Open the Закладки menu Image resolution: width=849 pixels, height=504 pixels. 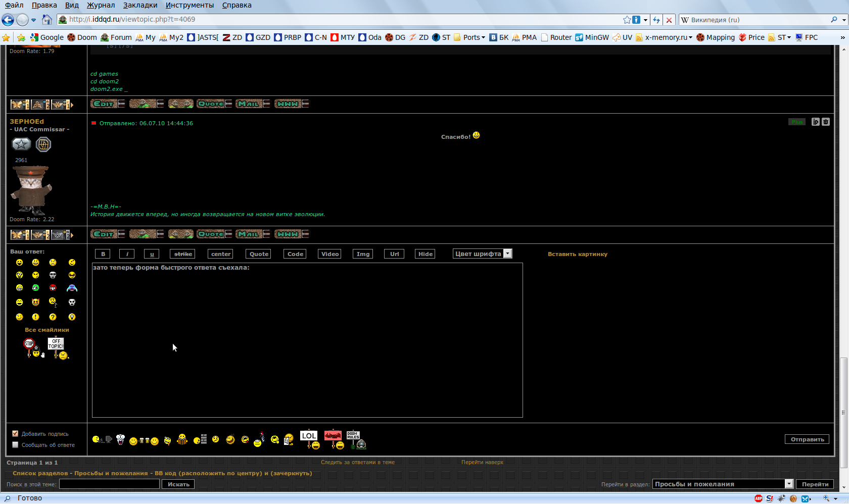(x=140, y=5)
